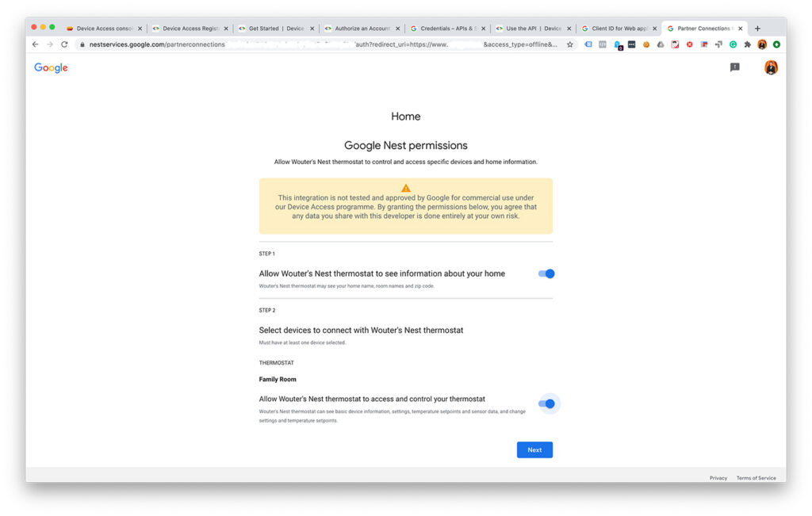The image size is (812, 516).
Task: Click the 'Home' title text
Action: pyautogui.click(x=406, y=117)
